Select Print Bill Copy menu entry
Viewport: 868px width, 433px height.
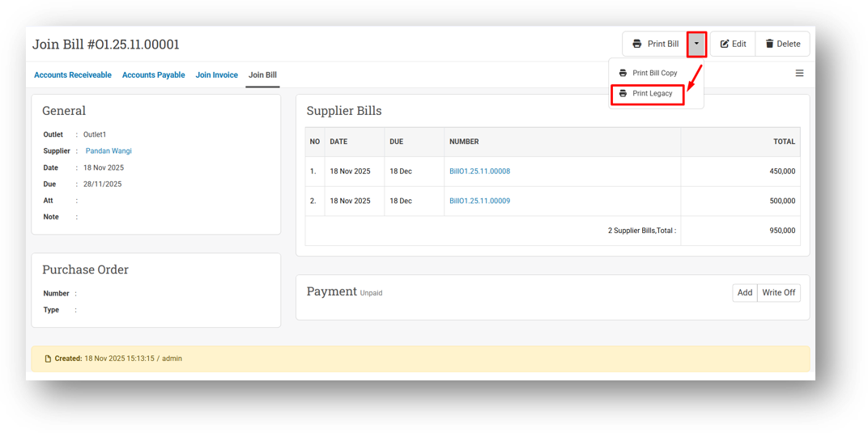(x=656, y=73)
